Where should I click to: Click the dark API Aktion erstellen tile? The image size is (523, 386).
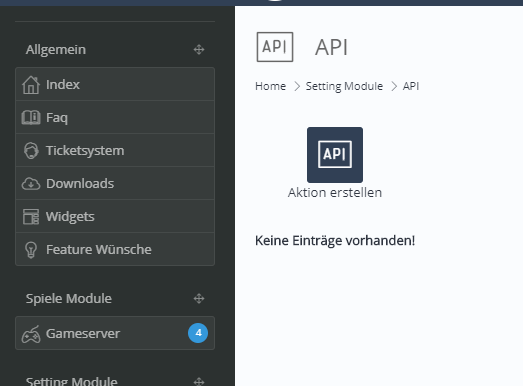coord(335,155)
